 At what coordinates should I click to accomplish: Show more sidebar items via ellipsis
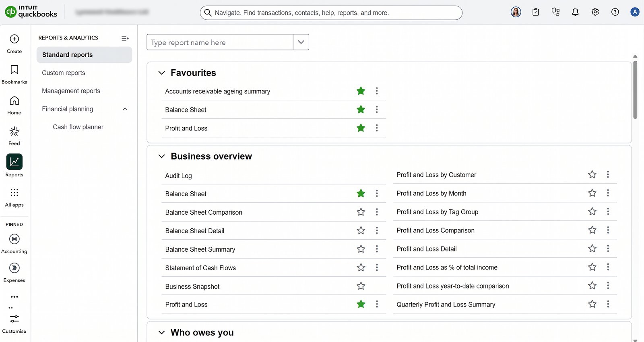point(14,297)
